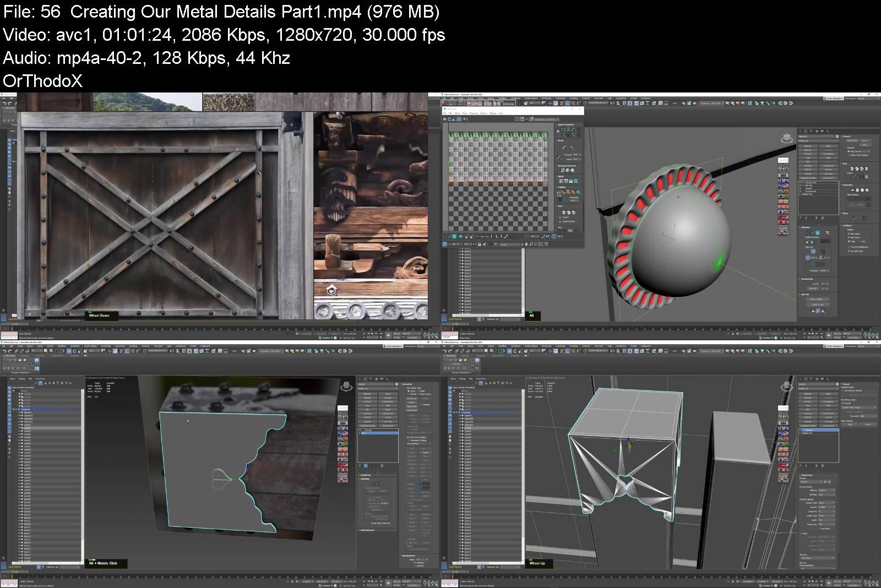The image size is (881, 588).
Task: Toggle Set Chamfer Material checkbox in bottom-right frame
Action: pyautogui.click(x=843, y=391)
